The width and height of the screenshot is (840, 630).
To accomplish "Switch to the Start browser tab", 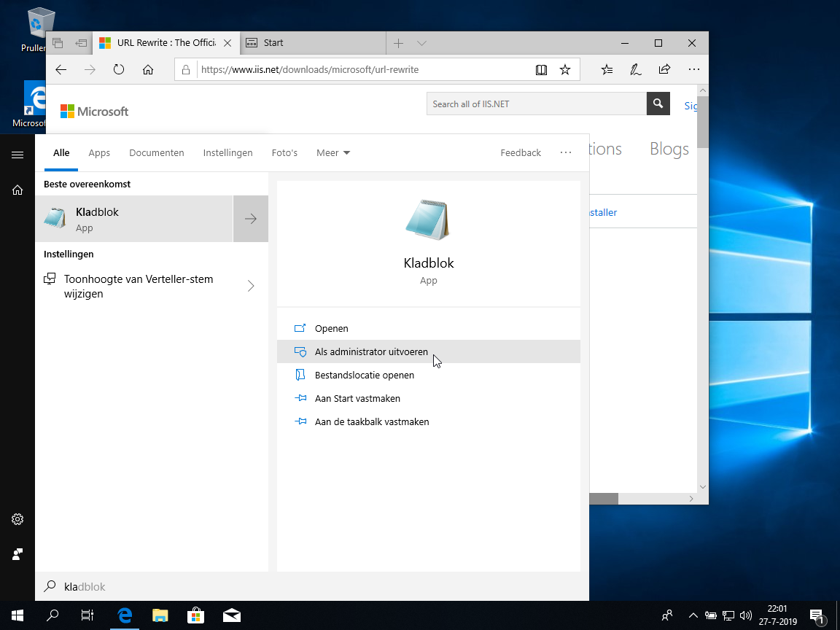I will pos(313,43).
